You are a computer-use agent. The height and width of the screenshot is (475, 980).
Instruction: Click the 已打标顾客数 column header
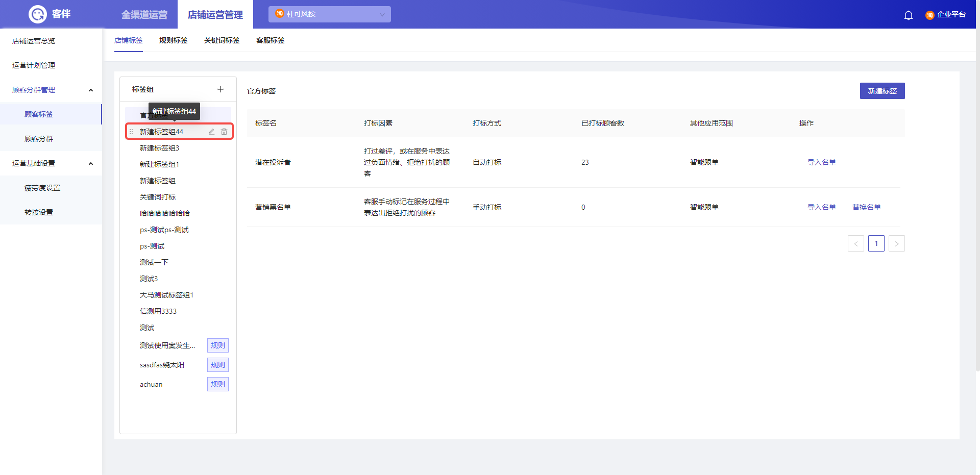tap(603, 123)
